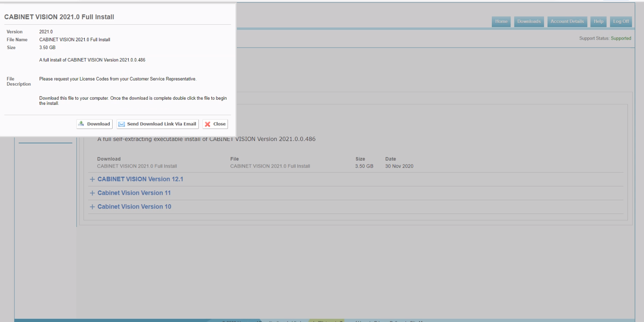Viewport: 644px width, 322px height.
Task: Click the 30 Nov 2020 date value
Action: (x=399, y=166)
